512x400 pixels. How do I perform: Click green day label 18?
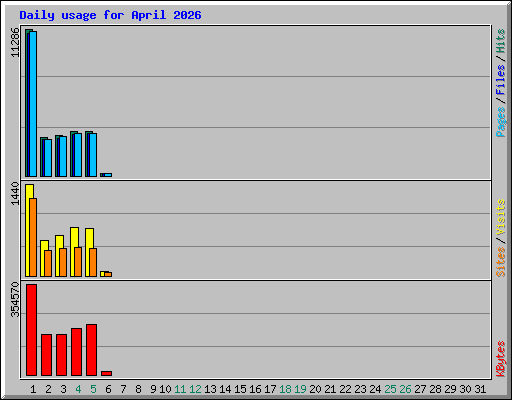(x=285, y=389)
